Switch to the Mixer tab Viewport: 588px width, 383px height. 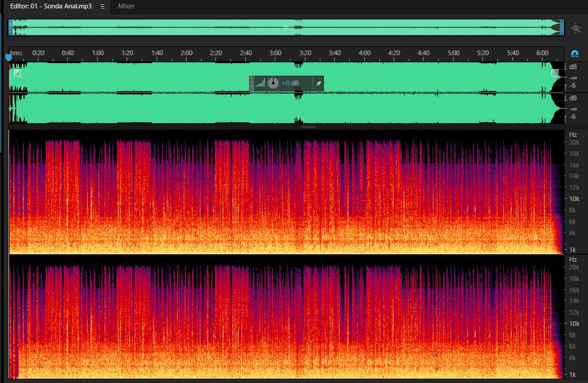126,7
